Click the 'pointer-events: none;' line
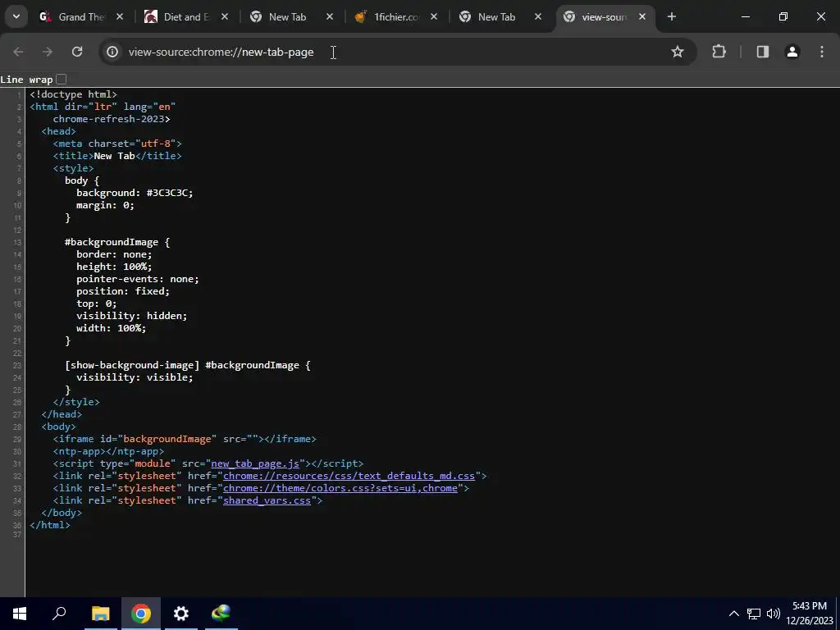 click(138, 279)
